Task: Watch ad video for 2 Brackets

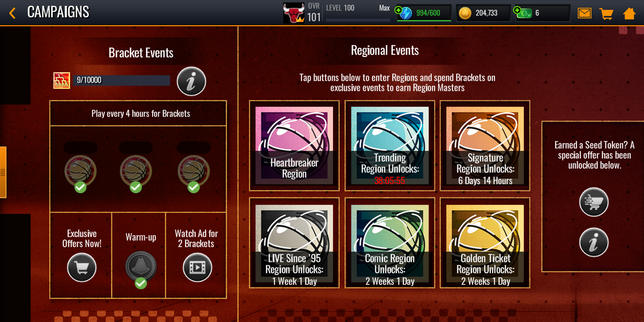Action: point(197,267)
